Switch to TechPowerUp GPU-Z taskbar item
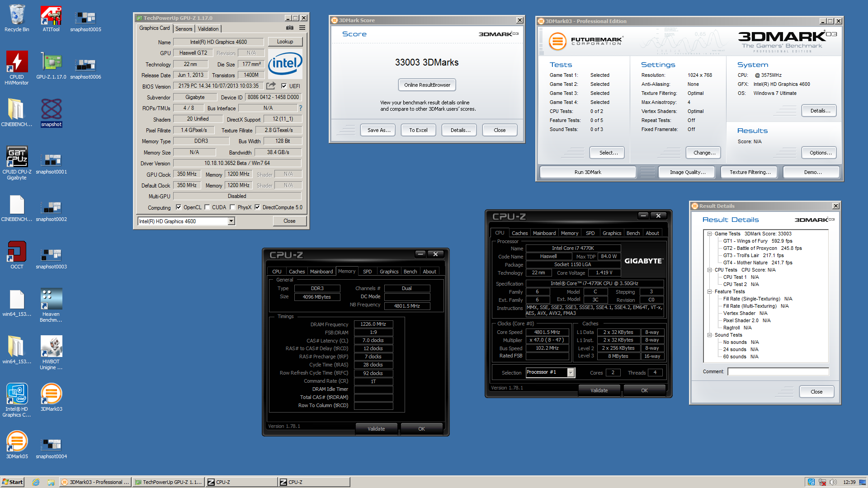868x488 pixels. tap(169, 482)
